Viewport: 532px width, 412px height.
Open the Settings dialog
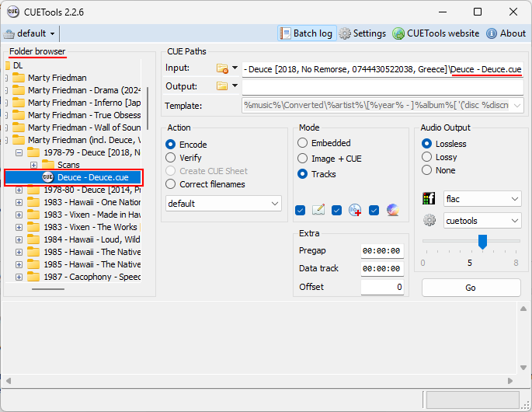tap(363, 33)
